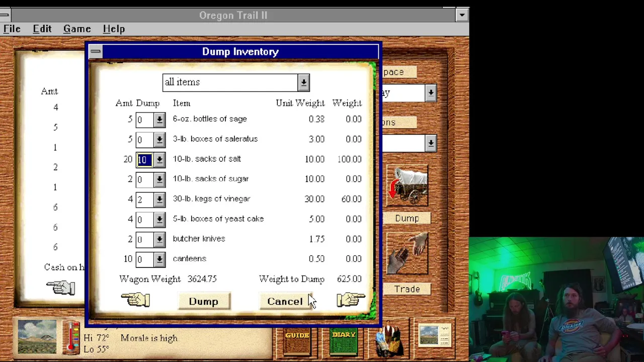This screenshot has width=644, height=362.
Task: Open dump amount dropdown for kegs of vinegar
Action: [x=159, y=200]
